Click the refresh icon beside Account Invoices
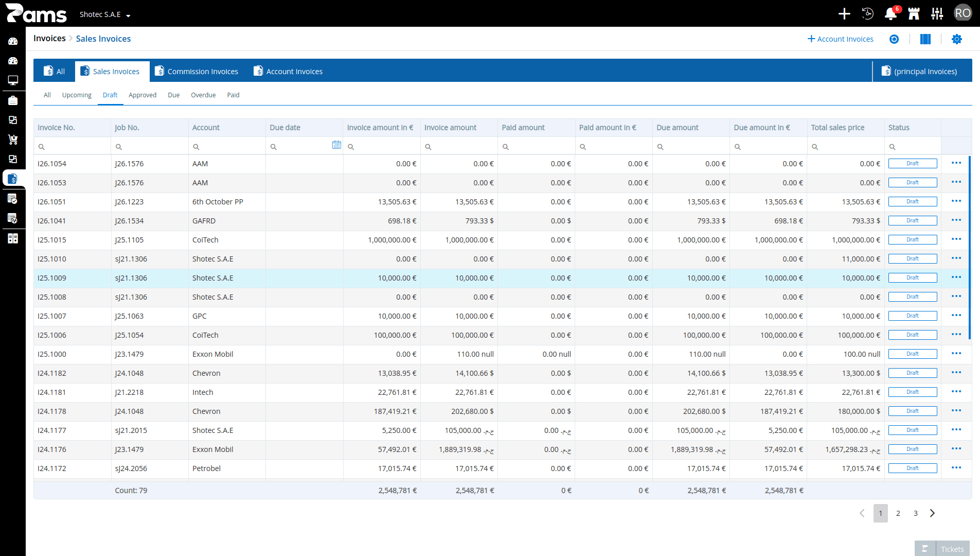The image size is (980, 556). (894, 39)
